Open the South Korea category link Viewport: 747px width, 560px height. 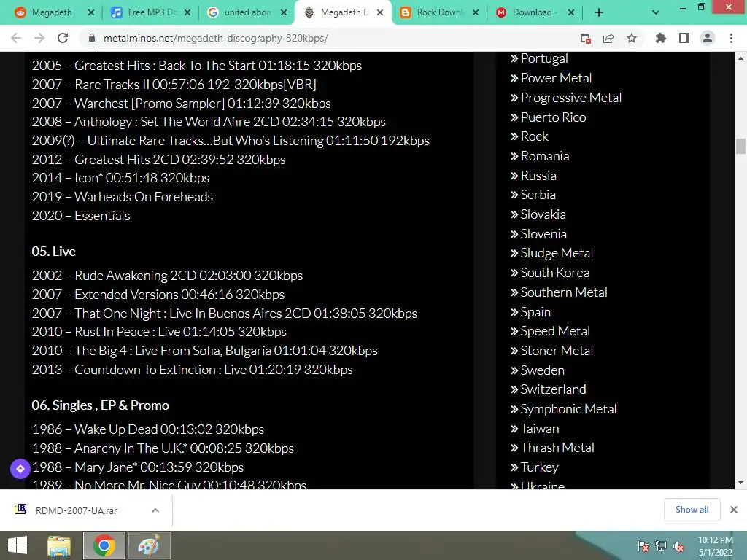tap(555, 273)
